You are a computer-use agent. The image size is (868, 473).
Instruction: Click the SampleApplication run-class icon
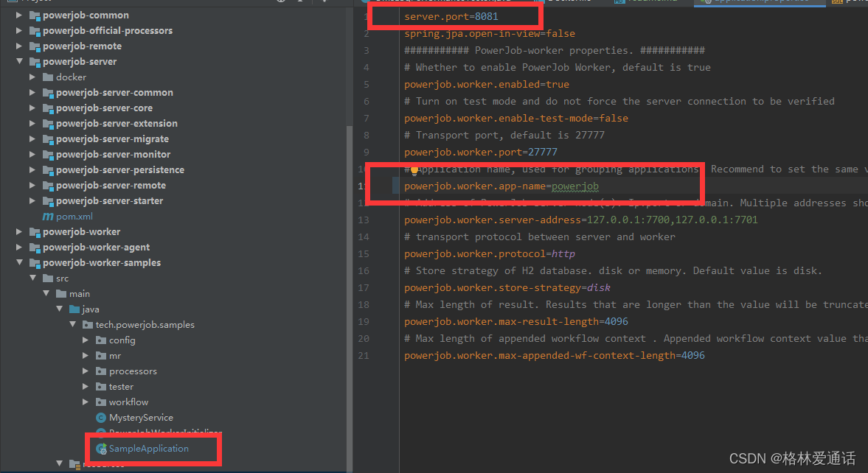coord(101,449)
